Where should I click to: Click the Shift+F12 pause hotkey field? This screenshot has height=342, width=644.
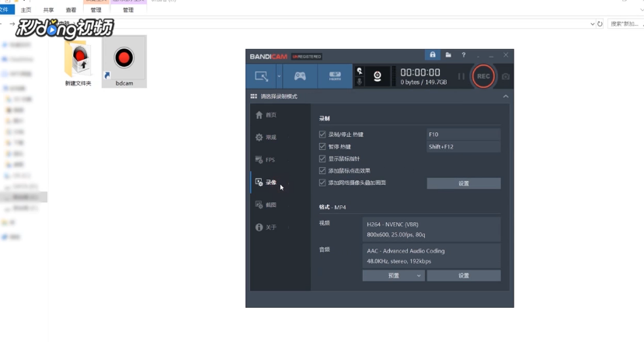tap(464, 147)
